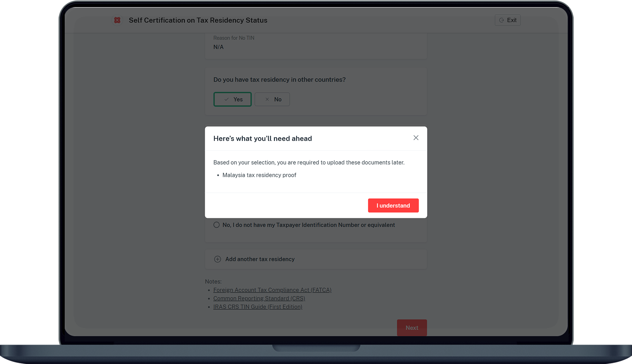
Task: Choose No for other countries tax residency
Action: 272,99
